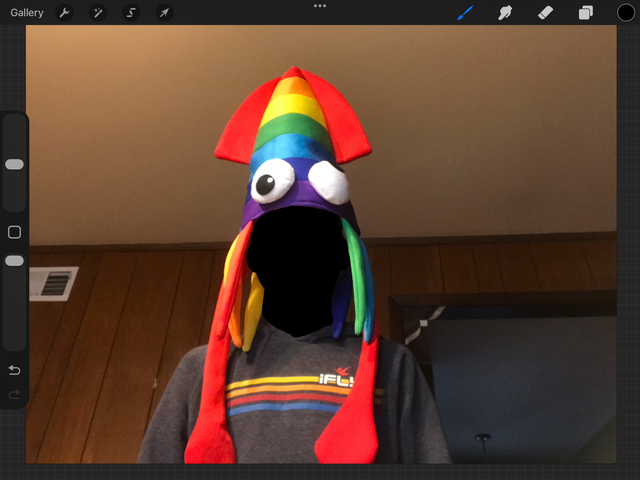Screen dimensions: 640x480
Task: Tap the three dots at top center
Action: [x=320, y=6]
